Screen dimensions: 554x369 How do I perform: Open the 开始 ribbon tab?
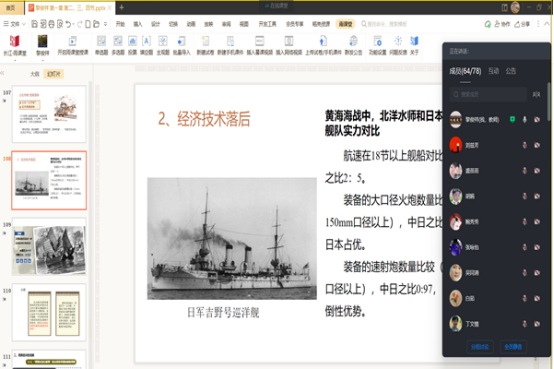click(120, 24)
